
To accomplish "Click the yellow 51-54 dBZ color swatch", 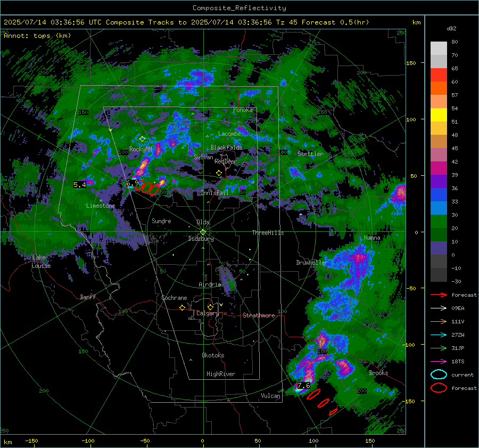I will click(x=439, y=115).
